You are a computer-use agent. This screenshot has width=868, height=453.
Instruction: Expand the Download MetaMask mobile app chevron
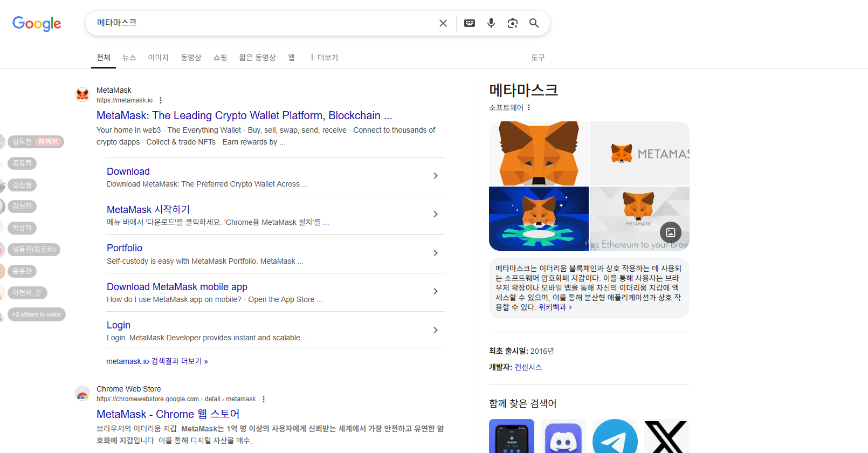pyautogui.click(x=436, y=291)
